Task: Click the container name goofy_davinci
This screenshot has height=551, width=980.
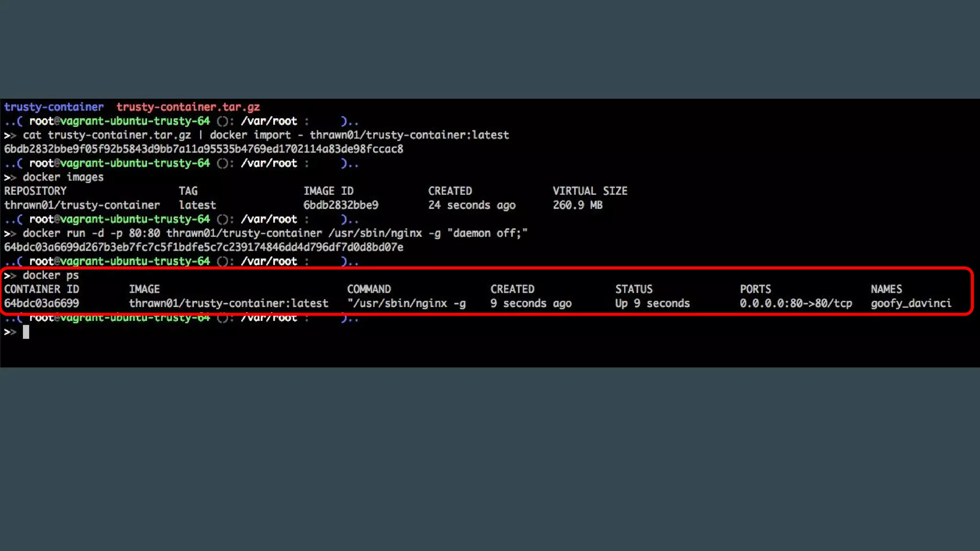Action: point(911,303)
